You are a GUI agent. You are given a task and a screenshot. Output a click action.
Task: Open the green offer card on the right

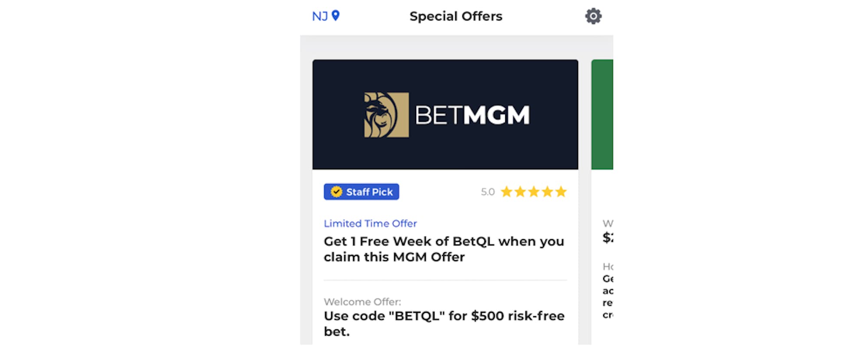602,115
